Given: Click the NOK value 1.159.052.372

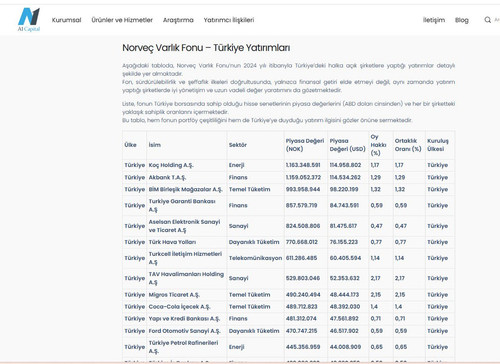Looking at the screenshot, I should tap(303, 177).
